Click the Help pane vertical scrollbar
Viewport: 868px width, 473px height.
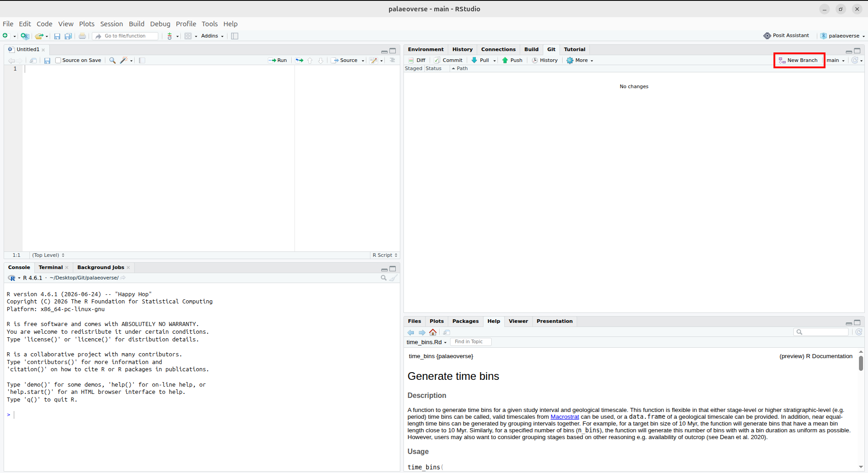[861, 363]
